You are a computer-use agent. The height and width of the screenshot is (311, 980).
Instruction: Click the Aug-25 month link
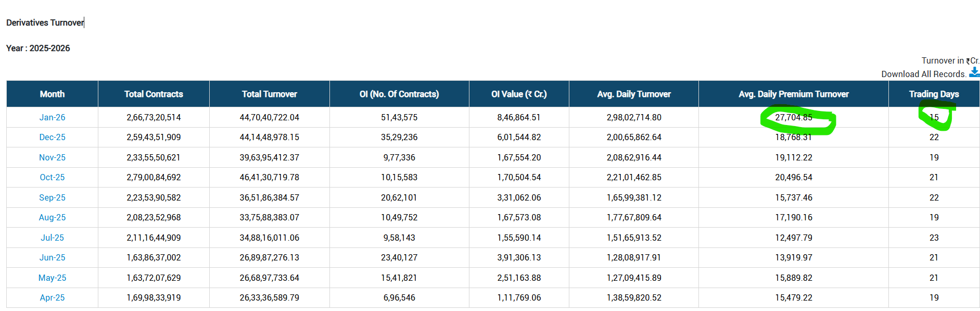point(52,217)
